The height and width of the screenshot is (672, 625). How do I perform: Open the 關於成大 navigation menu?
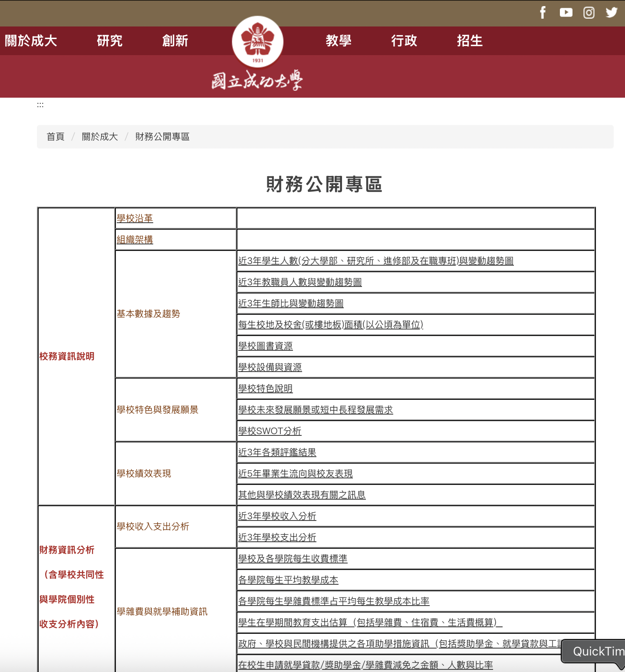tap(31, 41)
